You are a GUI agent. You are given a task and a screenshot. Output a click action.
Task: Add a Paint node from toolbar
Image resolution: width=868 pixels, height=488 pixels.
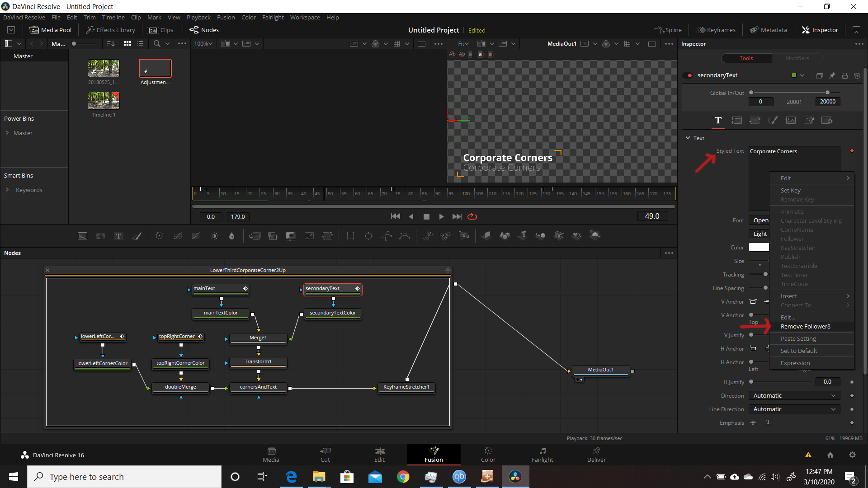pyautogui.click(x=137, y=236)
